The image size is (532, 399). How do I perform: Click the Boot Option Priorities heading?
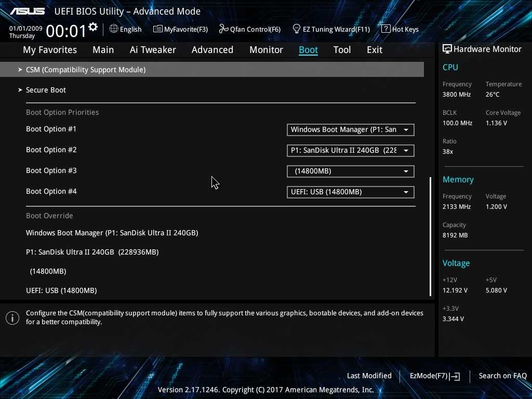62,112
